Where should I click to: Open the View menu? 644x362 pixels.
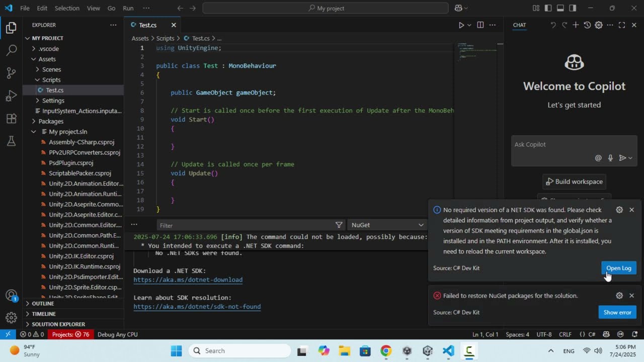coord(94,8)
